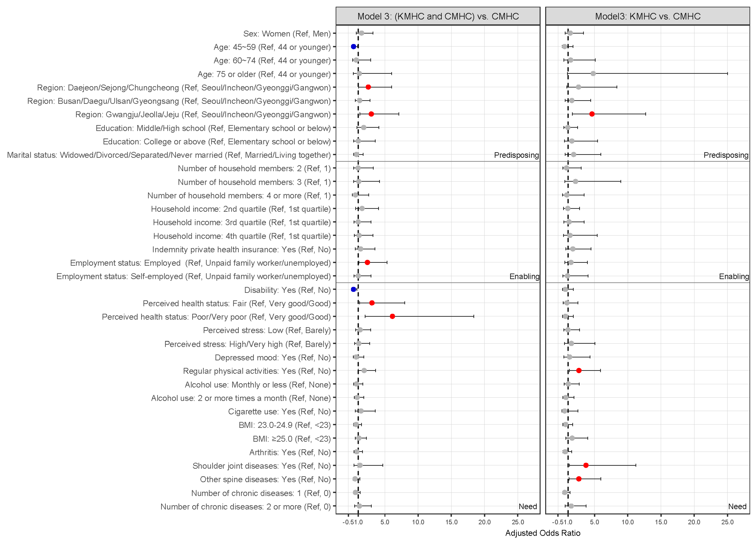Click red dot for Other spine diseases right panel
Image resolution: width=756 pixels, height=541 pixels.
coord(578,479)
